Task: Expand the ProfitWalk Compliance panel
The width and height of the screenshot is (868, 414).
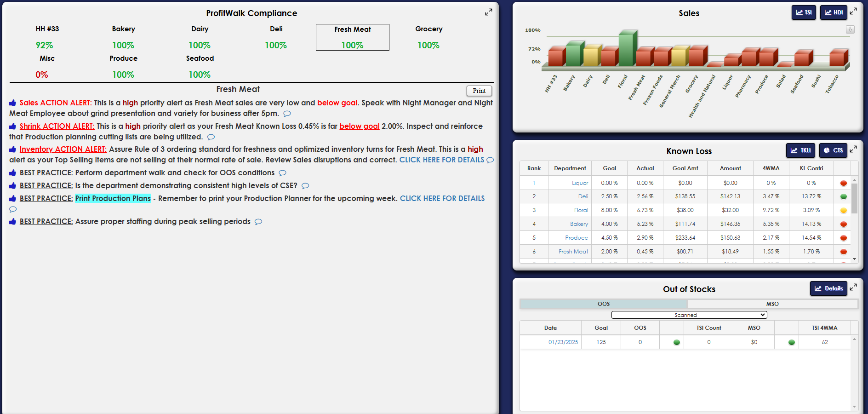Action: click(x=488, y=12)
